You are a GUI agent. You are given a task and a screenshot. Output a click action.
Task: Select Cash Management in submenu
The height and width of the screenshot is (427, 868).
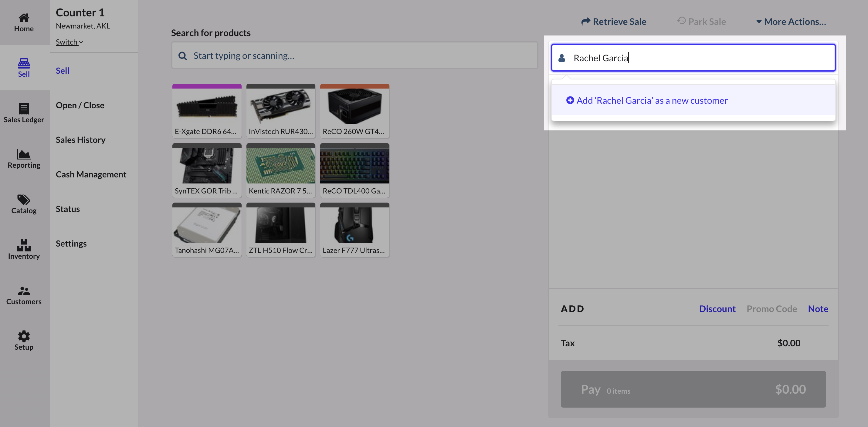pos(91,174)
